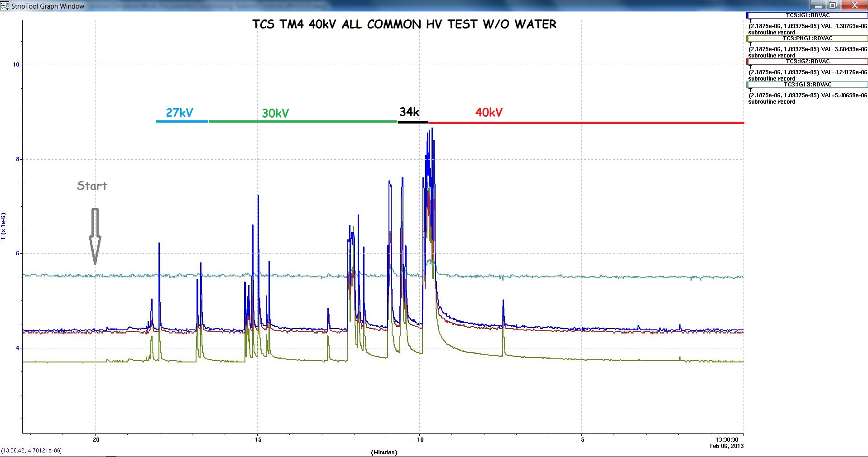Click the cursor readout 13:26:42 at bottom left
The height and width of the screenshot is (457, 868).
[30, 451]
